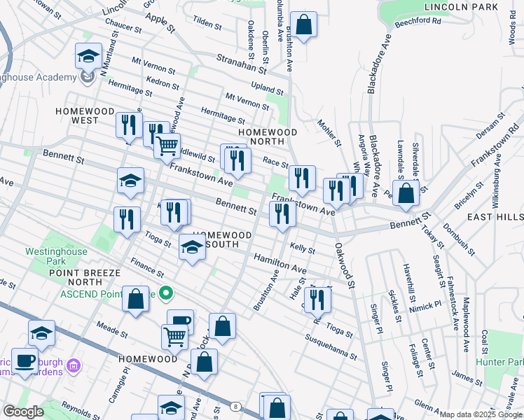Click the ASCEND Point Breeze place pin
524x420 pixels.
pyautogui.click(x=166, y=293)
